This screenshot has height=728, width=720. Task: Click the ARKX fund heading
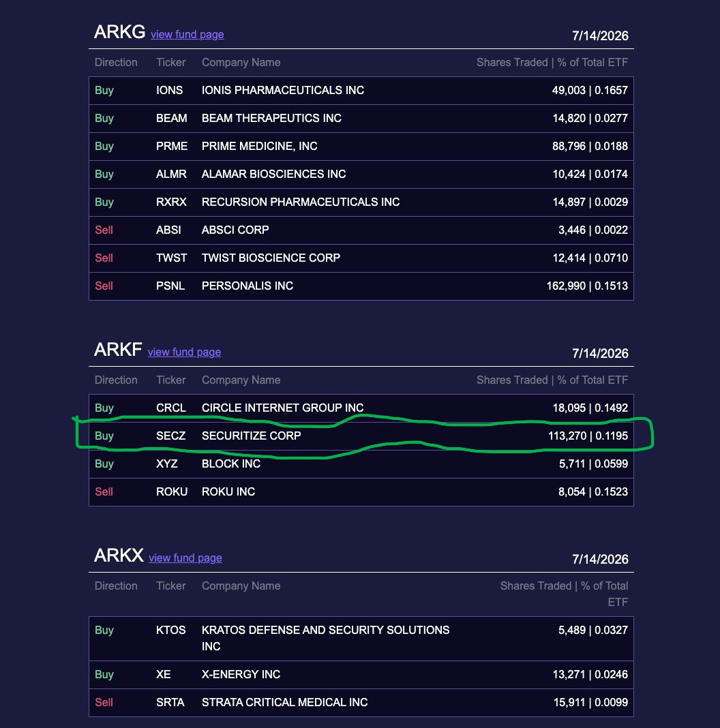coord(119,556)
